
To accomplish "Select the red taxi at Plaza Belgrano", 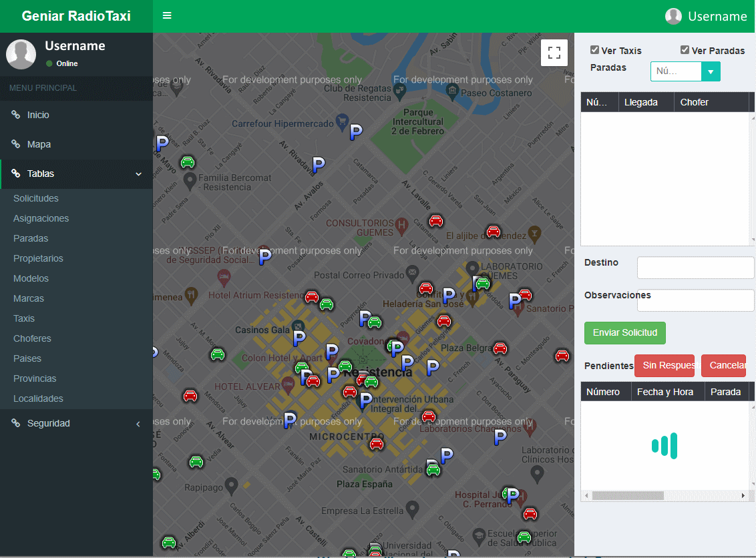I will coord(500,348).
